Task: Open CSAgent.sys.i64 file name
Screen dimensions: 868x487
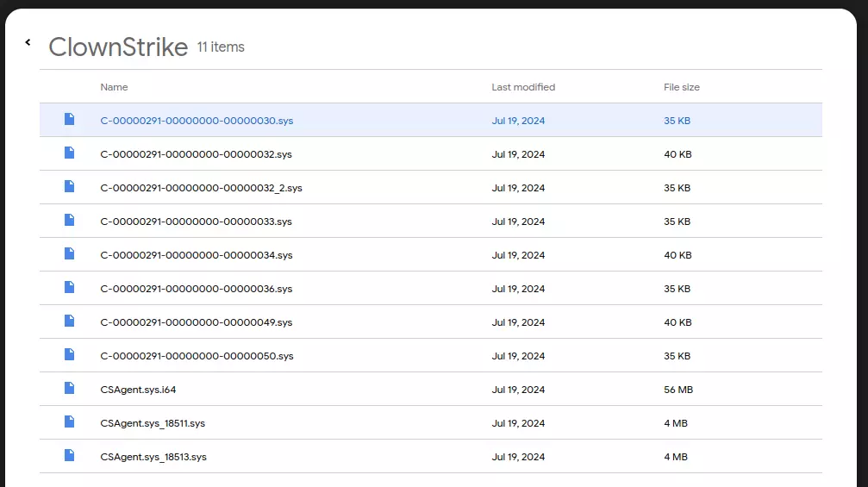Action: [x=138, y=390]
